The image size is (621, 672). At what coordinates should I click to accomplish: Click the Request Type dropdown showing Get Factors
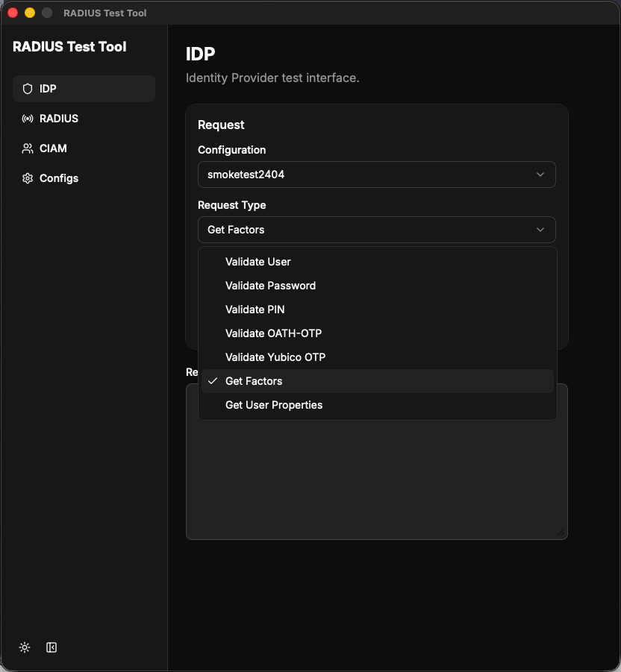point(376,230)
